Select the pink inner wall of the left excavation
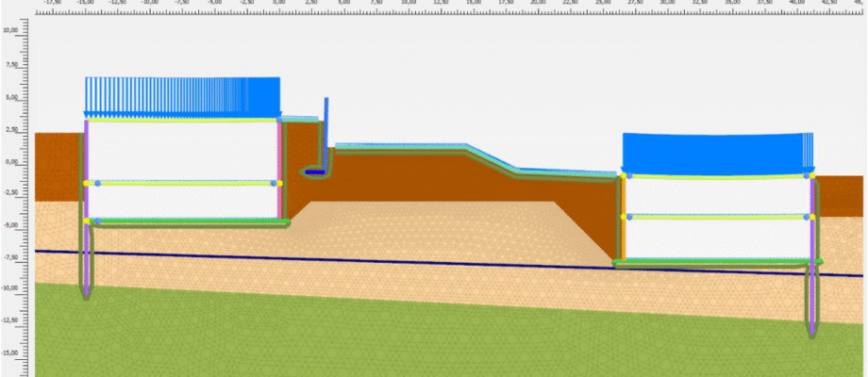 click(279, 169)
